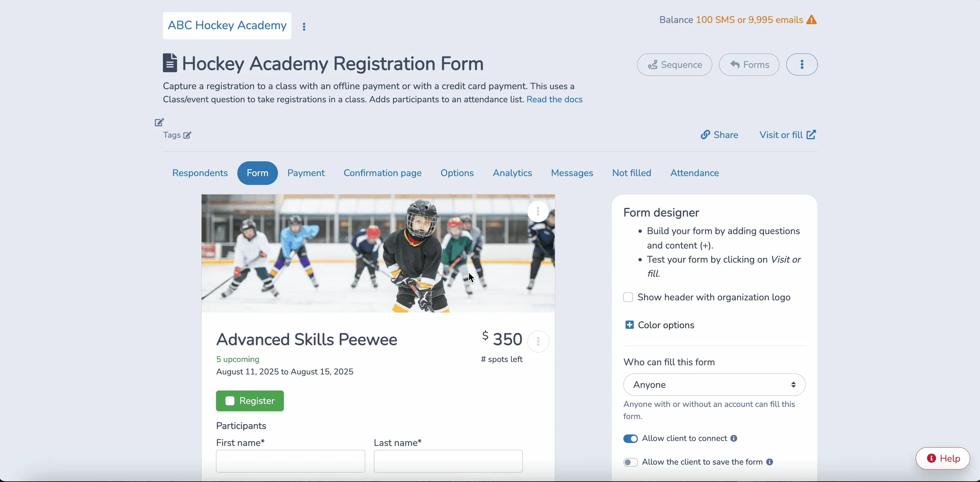Toggle Allow client to connect switch

630,438
